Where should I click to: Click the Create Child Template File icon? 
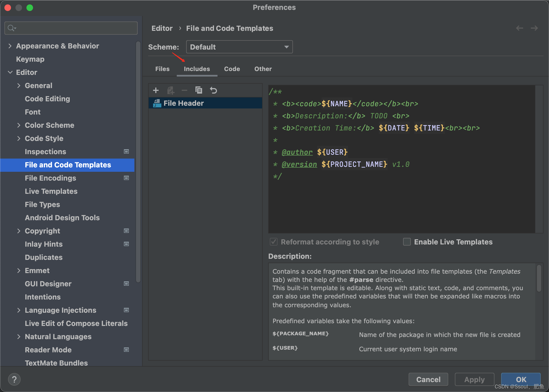click(x=171, y=90)
